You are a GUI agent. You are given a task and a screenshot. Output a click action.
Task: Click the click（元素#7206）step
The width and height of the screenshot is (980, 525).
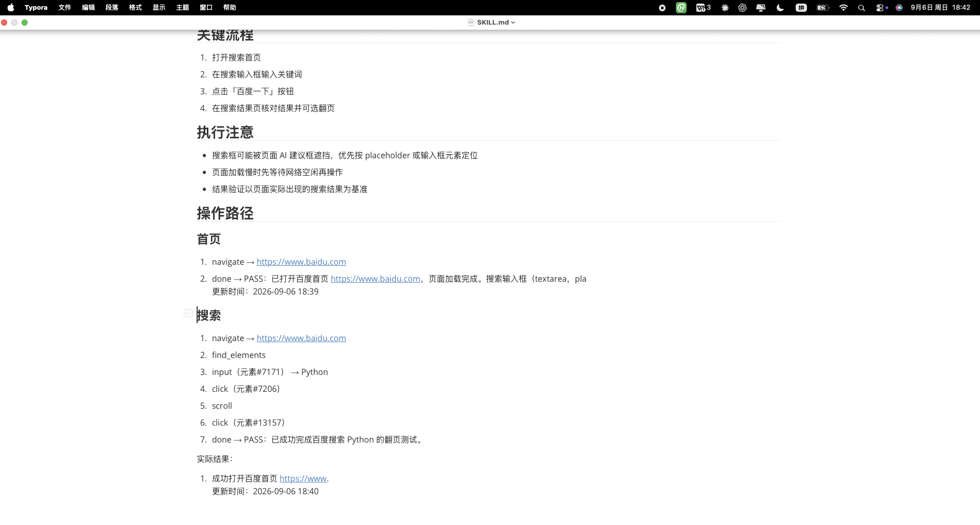[247, 389]
